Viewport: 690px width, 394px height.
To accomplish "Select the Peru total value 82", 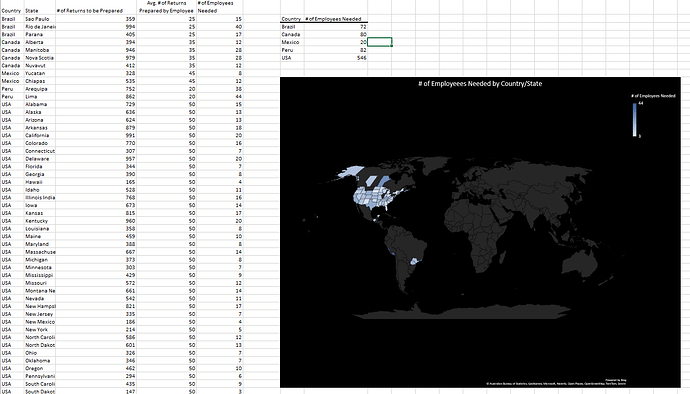I will (363, 50).
